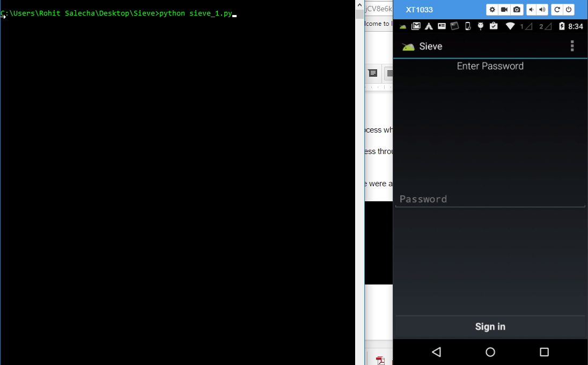Click the Password input field
Screen dimensions: 588x365
(490, 199)
